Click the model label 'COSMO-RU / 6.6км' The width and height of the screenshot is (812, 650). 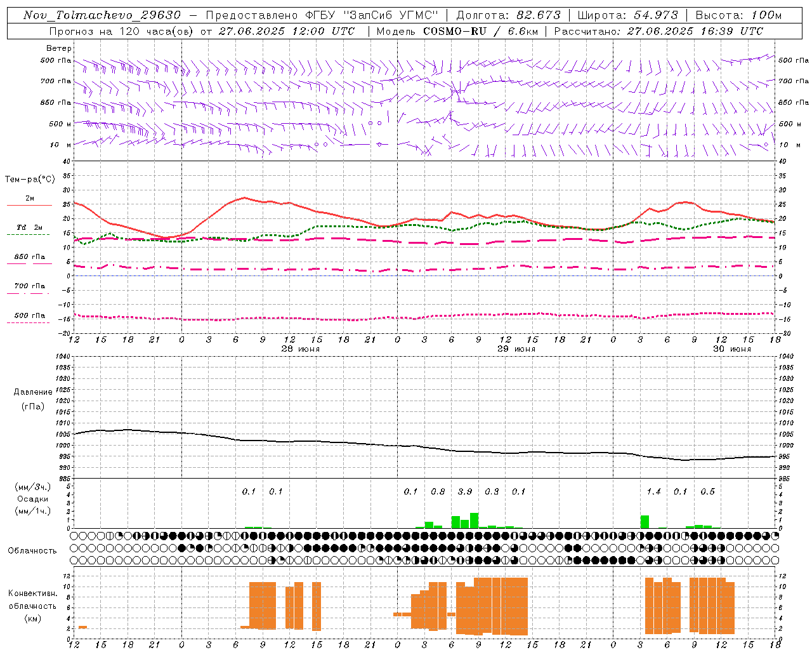coord(481,31)
